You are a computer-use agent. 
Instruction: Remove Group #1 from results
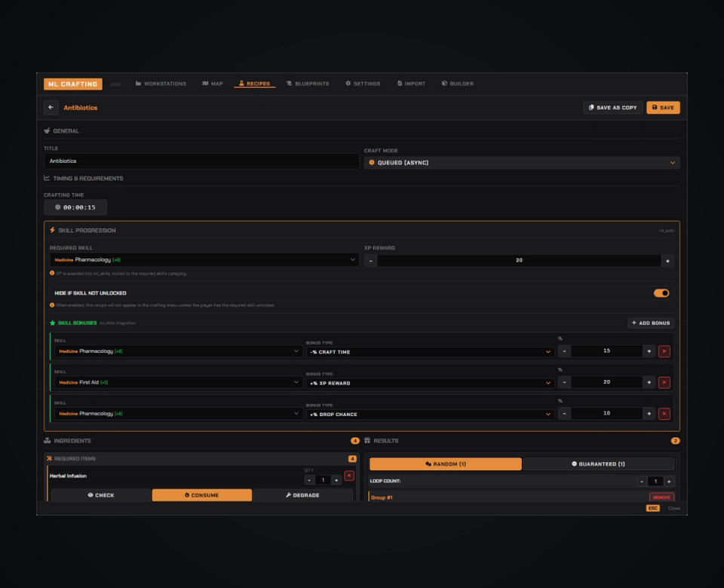[x=661, y=497]
